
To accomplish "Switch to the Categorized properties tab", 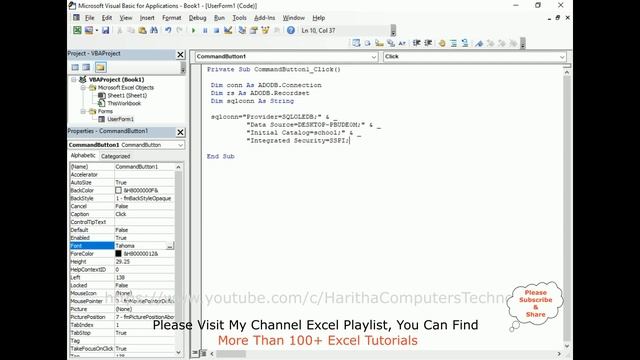I will coord(116,156).
